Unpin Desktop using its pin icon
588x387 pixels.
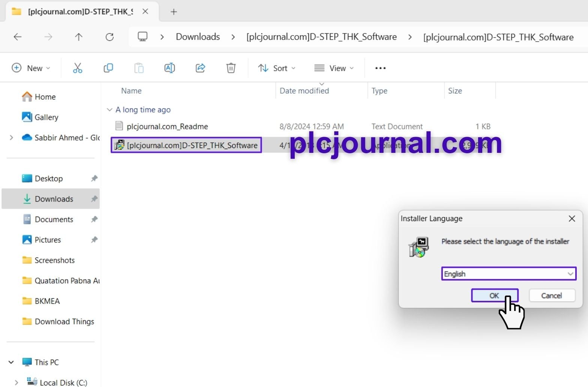click(94, 179)
